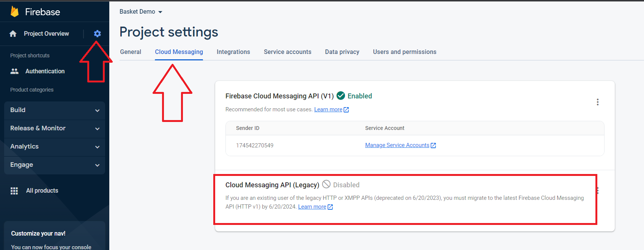
Task: Click the All products grid icon
Action: coord(14,191)
